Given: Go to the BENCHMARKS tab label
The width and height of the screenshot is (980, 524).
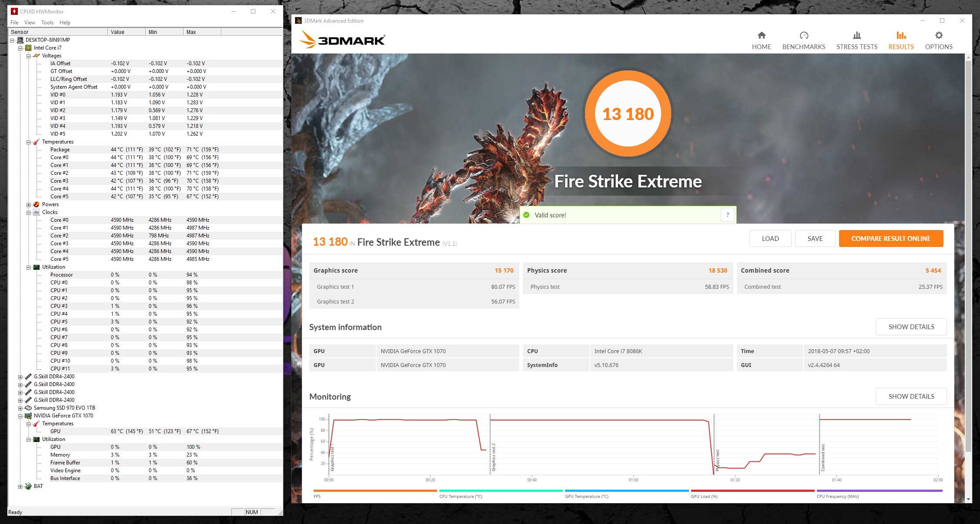Looking at the screenshot, I should (804, 47).
